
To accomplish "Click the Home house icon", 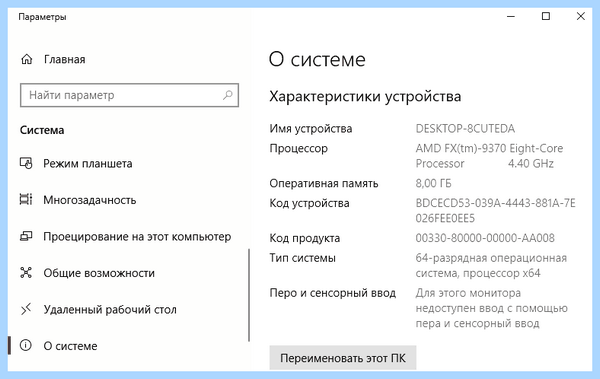I will (26, 59).
